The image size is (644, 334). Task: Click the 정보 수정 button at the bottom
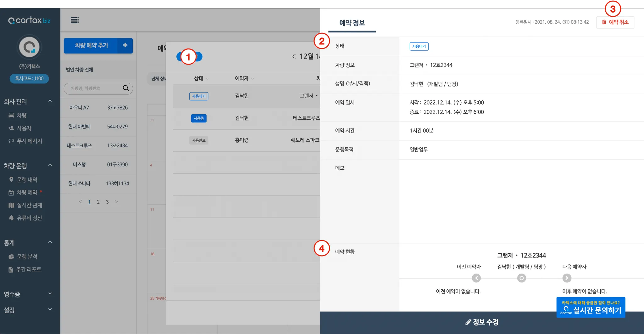point(482,322)
